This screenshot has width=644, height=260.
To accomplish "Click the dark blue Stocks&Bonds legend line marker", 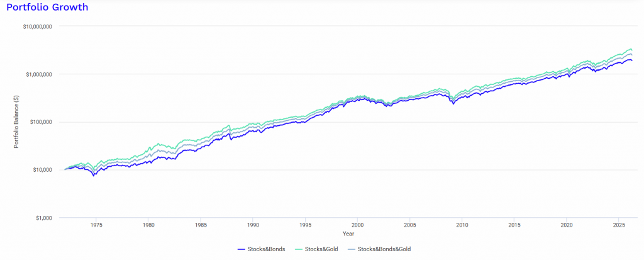I will tap(242, 249).
